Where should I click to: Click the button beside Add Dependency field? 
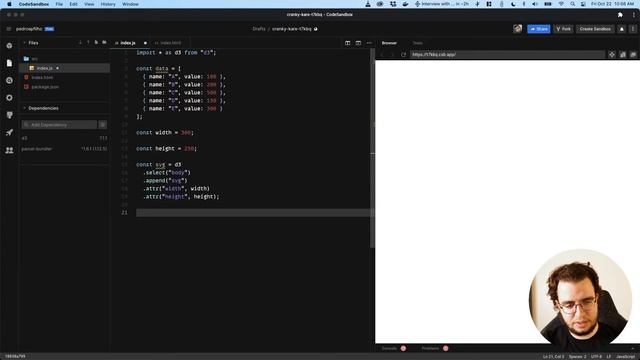(103, 125)
